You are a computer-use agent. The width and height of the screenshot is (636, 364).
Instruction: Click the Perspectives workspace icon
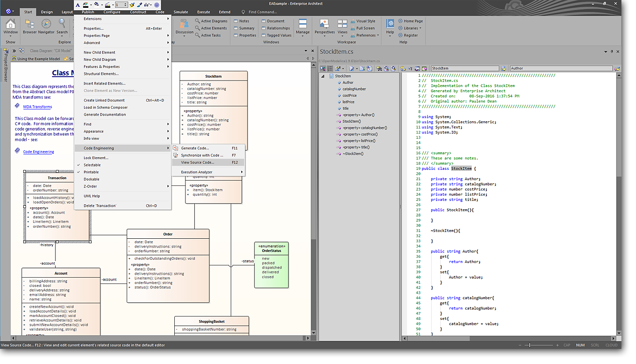click(x=324, y=24)
